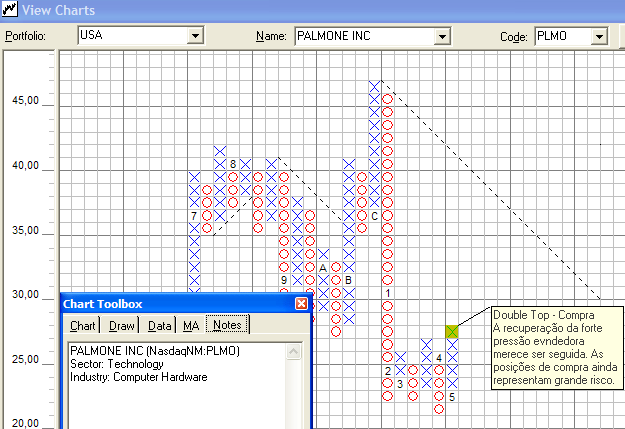Close the Chart Toolbox panel
This screenshot has width=625, height=429.
[x=301, y=304]
